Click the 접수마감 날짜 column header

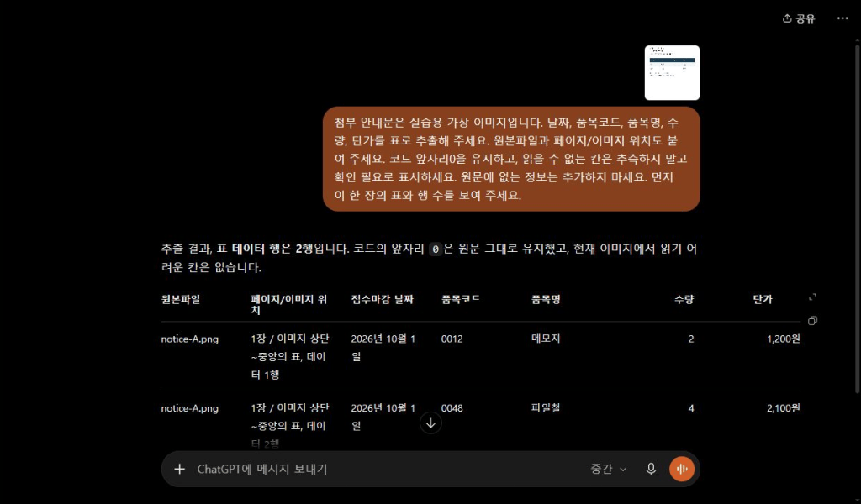383,299
